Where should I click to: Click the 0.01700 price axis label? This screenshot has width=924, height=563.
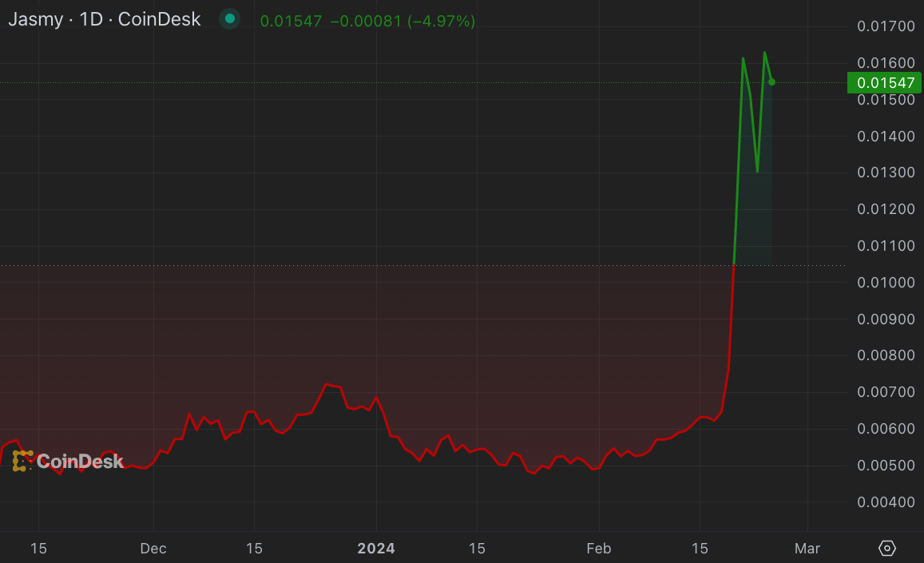pos(886,26)
